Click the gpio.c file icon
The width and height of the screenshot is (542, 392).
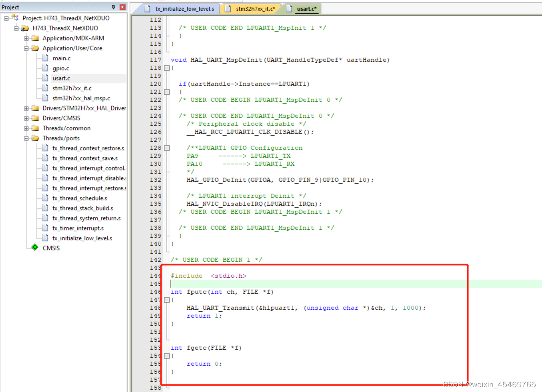click(45, 68)
